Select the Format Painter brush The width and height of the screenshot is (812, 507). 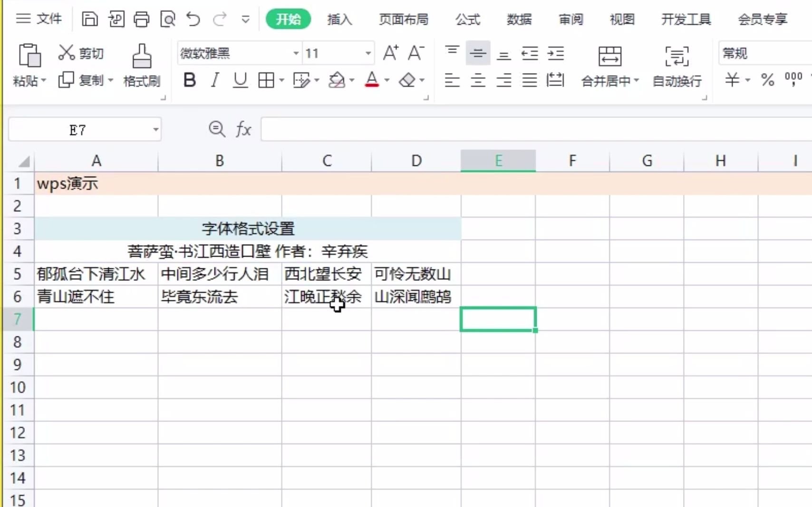(142, 56)
